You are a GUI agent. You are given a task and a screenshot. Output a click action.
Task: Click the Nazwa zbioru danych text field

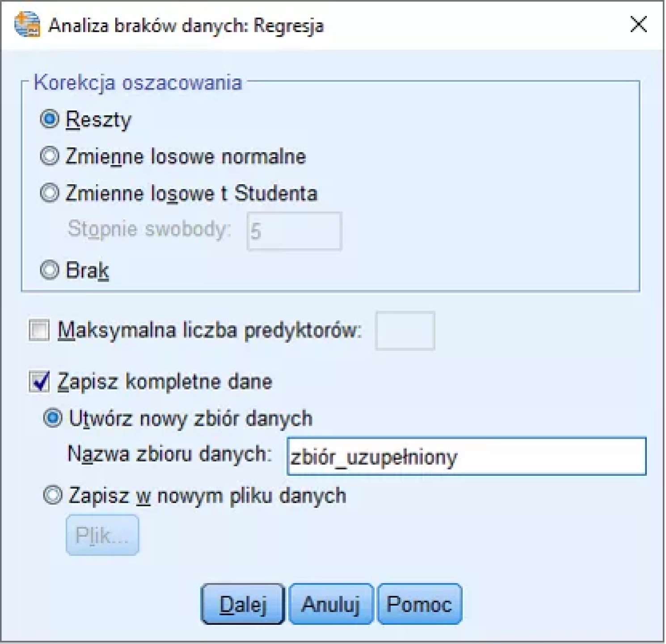466,456
